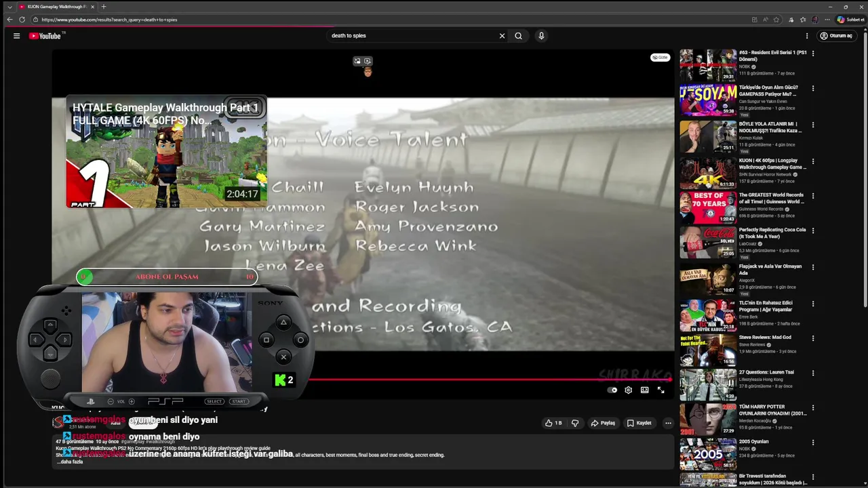Click the search magnifier button

[518, 36]
